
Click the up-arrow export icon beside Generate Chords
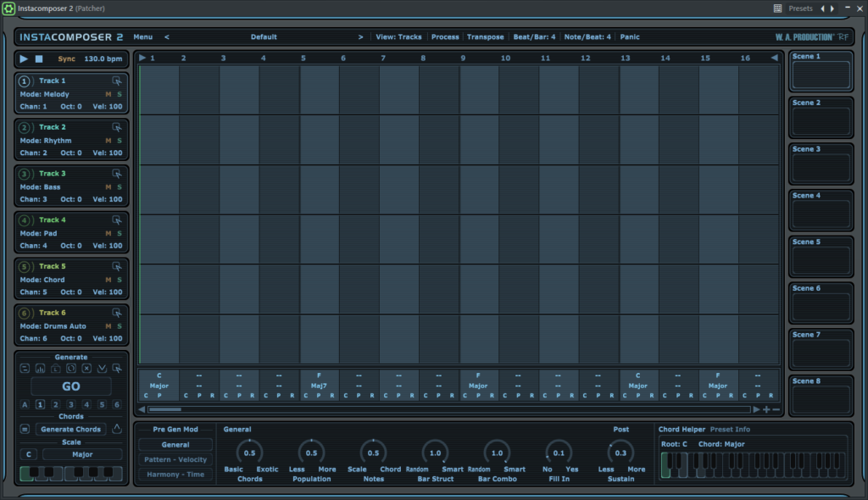(x=117, y=429)
